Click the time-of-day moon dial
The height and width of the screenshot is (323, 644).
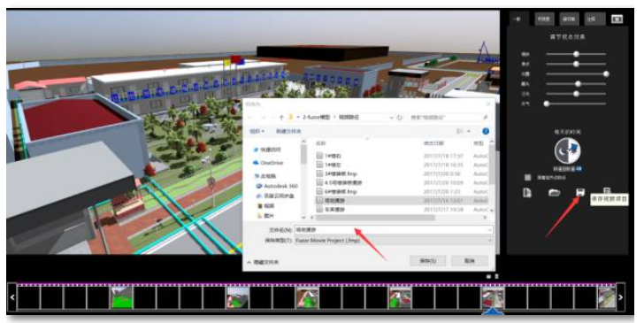[567, 150]
